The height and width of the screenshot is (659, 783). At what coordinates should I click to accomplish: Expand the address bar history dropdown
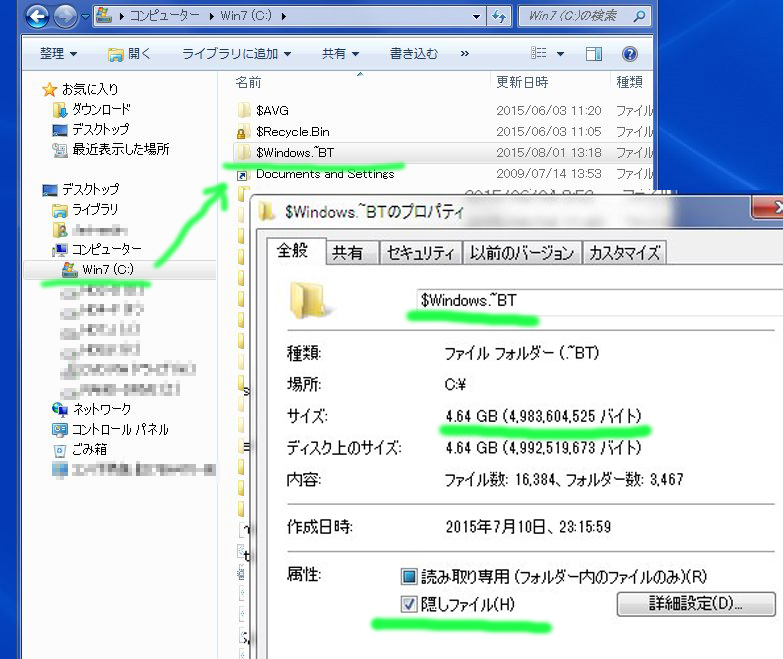pos(476,16)
